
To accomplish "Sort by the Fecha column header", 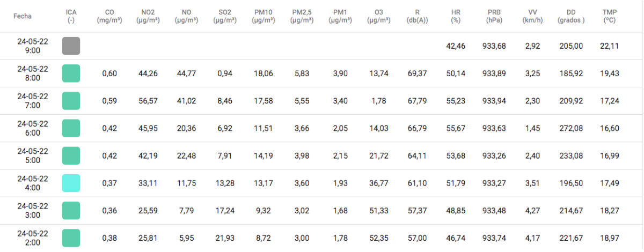I will tap(23, 16).
